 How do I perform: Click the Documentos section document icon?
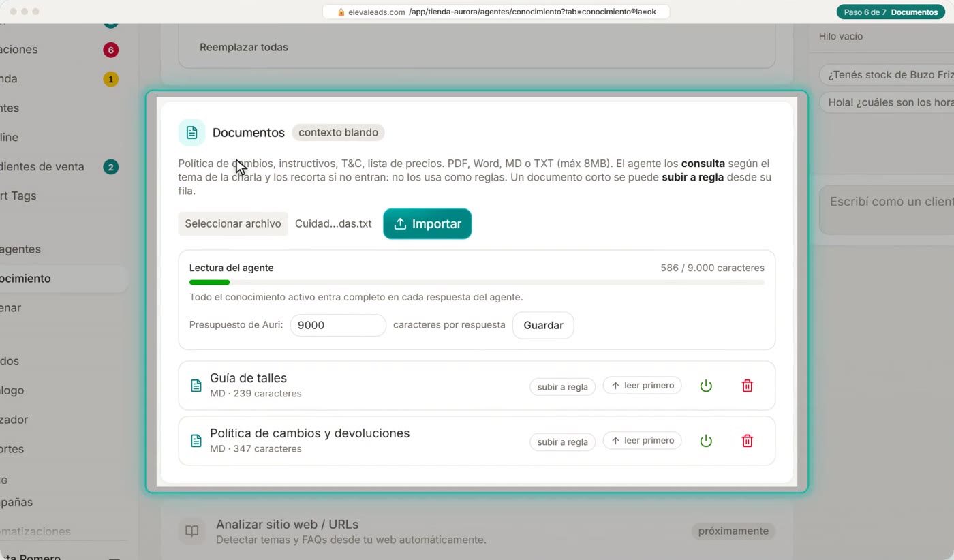pos(191,132)
